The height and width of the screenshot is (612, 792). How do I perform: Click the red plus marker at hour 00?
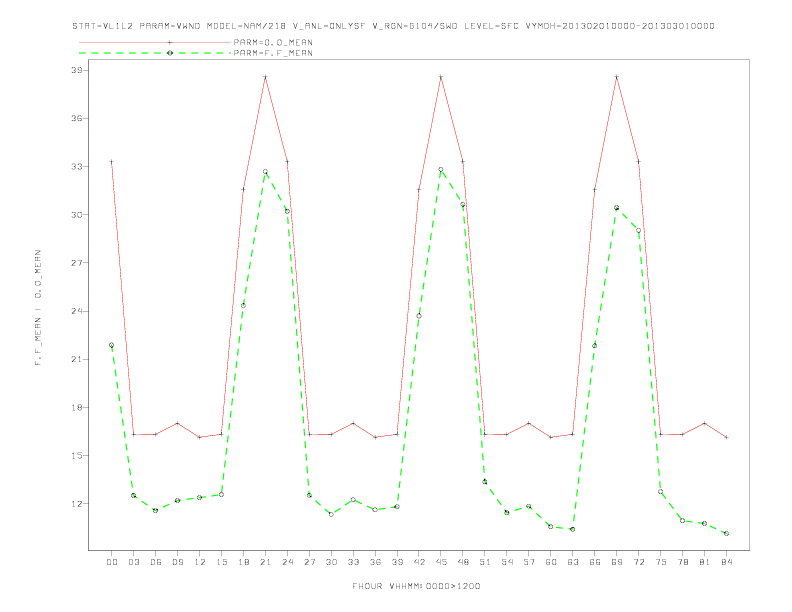pyautogui.click(x=112, y=162)
